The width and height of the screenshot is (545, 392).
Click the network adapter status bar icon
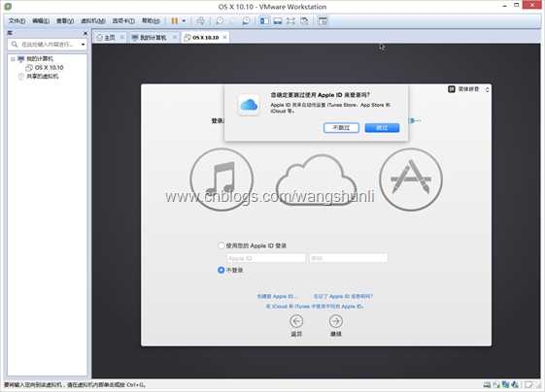[506, 384]
